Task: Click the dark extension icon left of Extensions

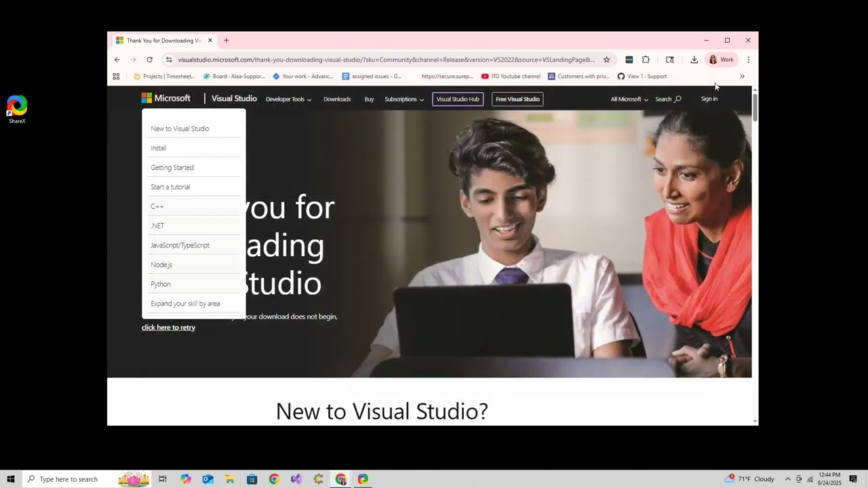Action: pyautogui.click(x=629, y=60)
